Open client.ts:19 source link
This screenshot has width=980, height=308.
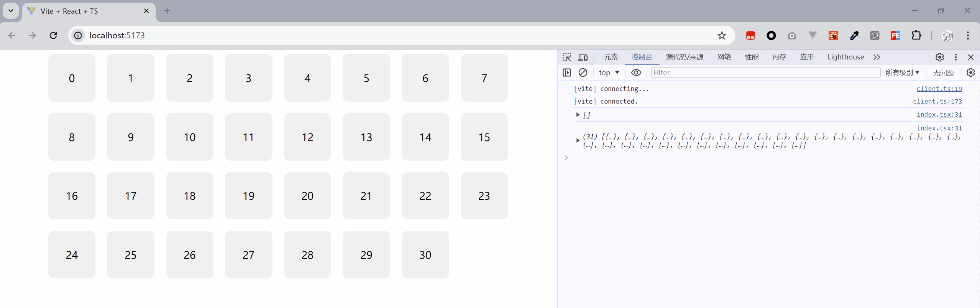[939, 89]
